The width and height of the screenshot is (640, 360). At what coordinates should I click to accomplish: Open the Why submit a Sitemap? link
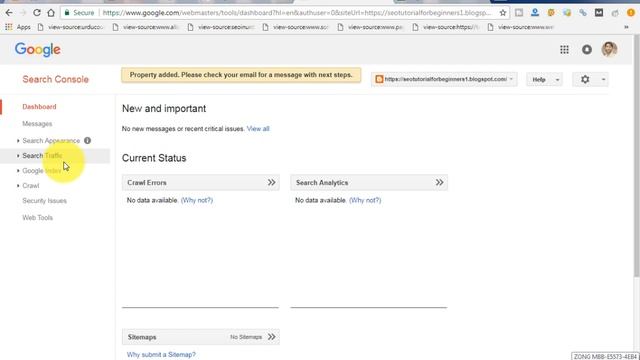click(161, 354)
